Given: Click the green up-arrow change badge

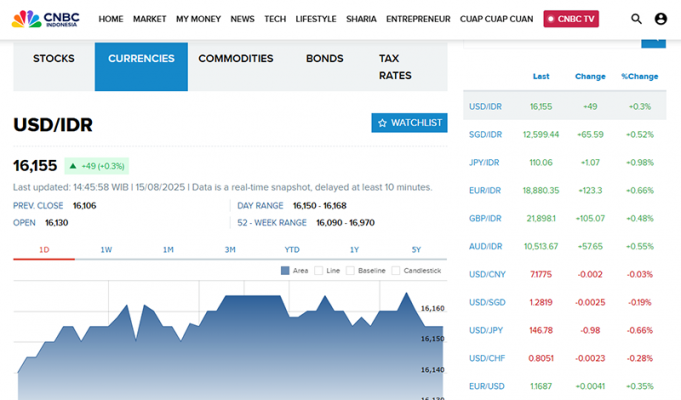Looking at the screenshot, I should coord(96,166).
